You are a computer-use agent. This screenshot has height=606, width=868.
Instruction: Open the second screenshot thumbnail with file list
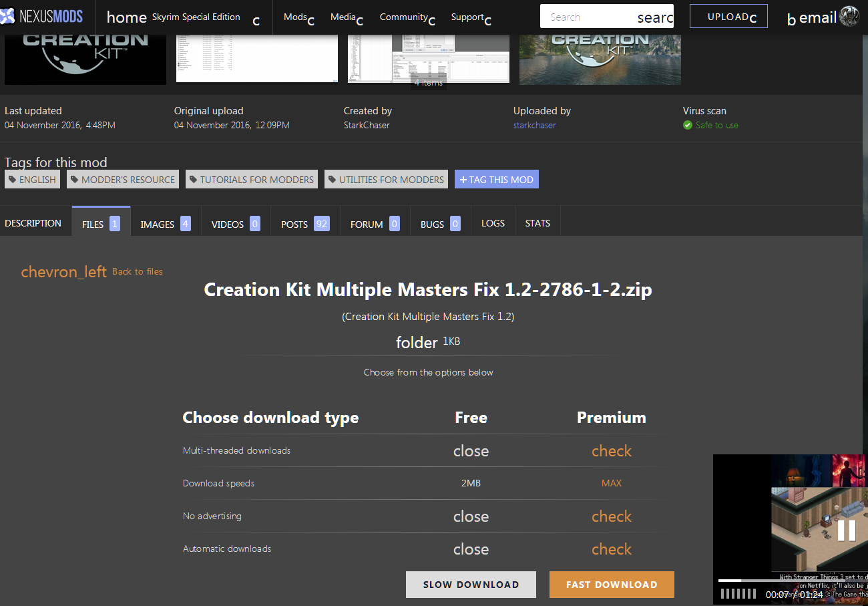coord(257,58)
